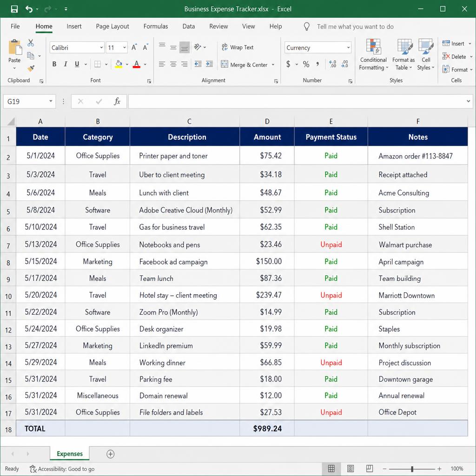Apply Comma Style format icon
This screenshot has height=476, width=476.
click(x=318, y=64)
